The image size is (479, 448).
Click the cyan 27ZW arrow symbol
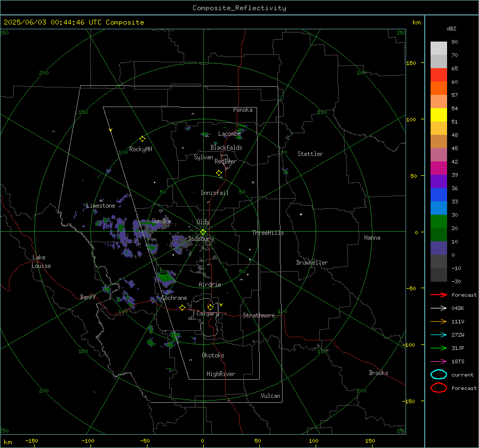[x=439, y=335]
